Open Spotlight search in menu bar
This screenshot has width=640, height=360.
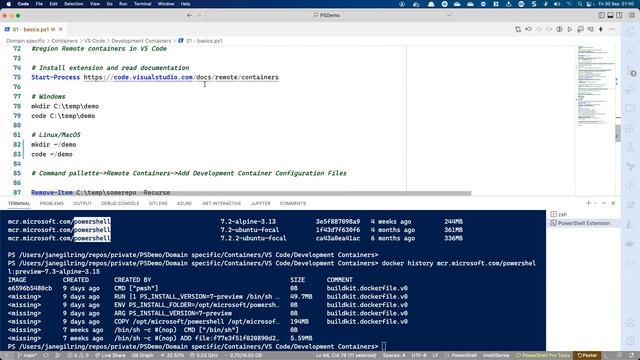click(580, 4)
